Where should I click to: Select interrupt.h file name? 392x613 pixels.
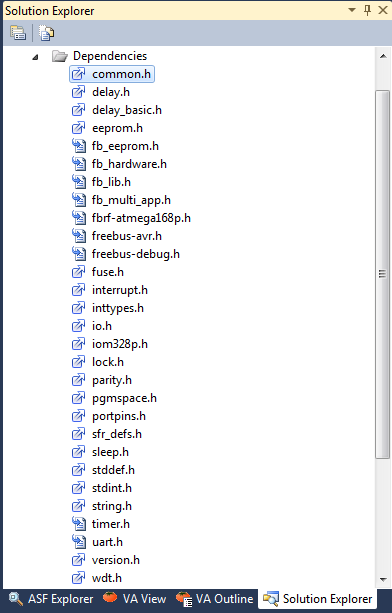click(x=120, y=290)
